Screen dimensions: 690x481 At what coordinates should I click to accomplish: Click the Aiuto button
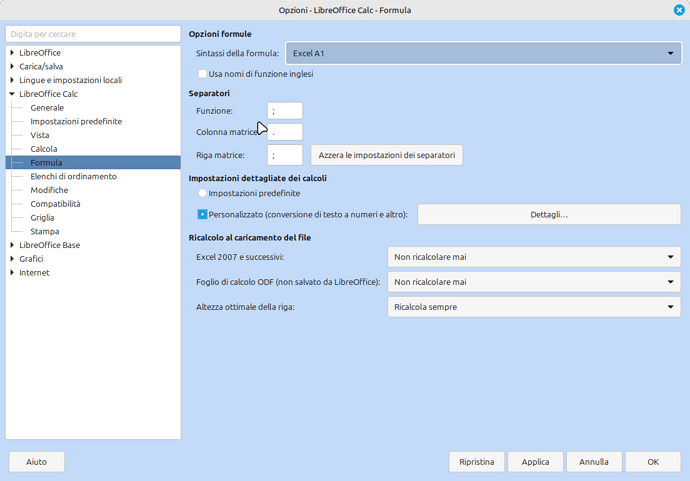pyautogui.click(x=37, y=462)
